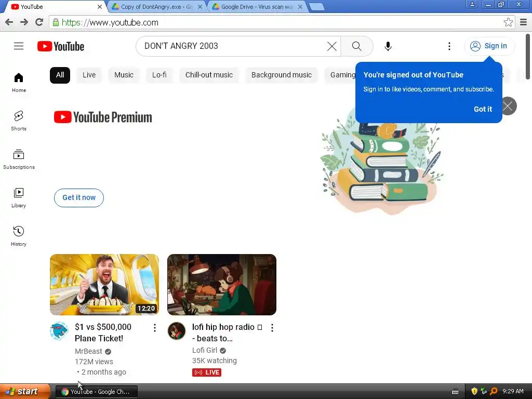Click the security shield tray icon

474,392
